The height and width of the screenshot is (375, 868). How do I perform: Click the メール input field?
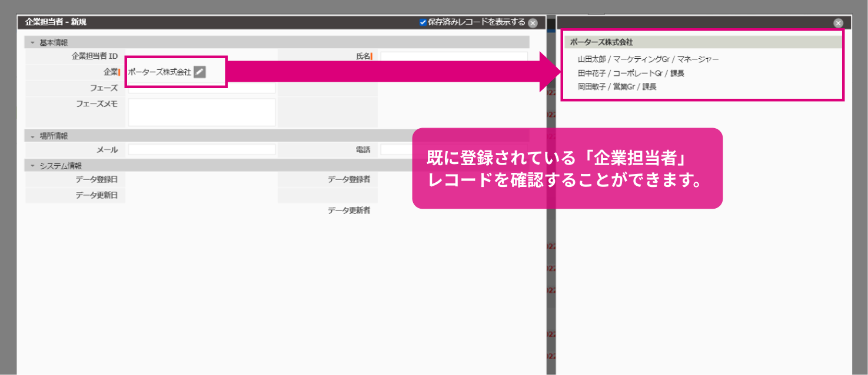tap(201, 149)
